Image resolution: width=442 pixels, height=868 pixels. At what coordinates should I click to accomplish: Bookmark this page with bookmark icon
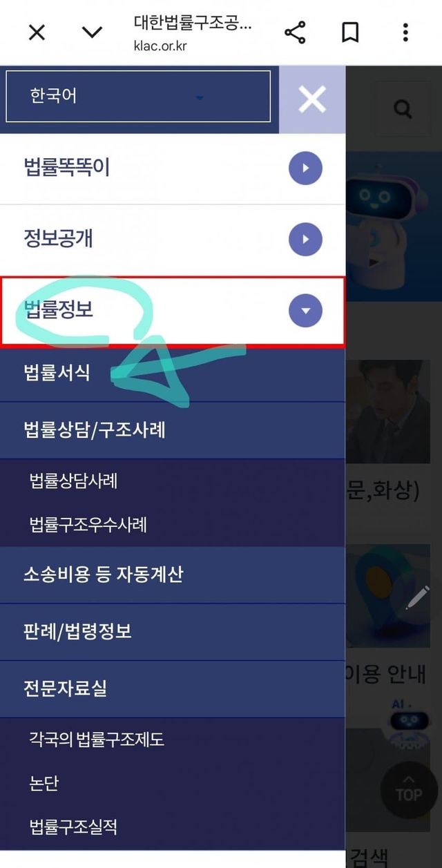[350, 32]
